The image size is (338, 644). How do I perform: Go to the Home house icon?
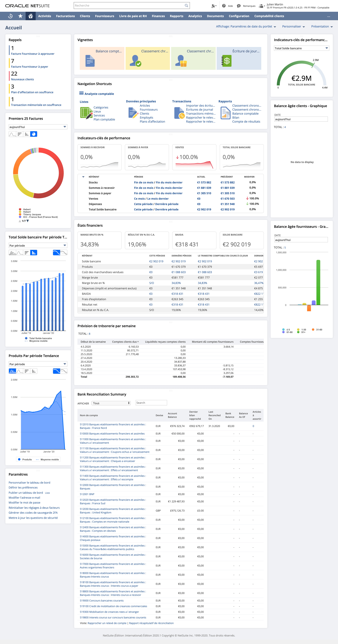[31, 16]
